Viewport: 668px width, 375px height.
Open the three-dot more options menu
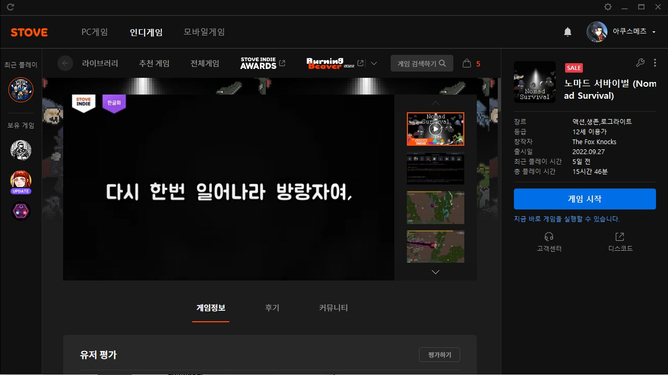pyautogui.click(x=655, y=63)
